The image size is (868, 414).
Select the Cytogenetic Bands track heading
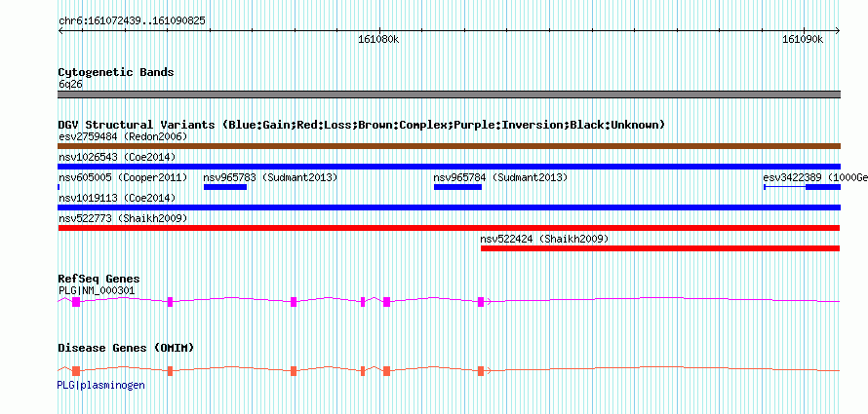[116, 72]
